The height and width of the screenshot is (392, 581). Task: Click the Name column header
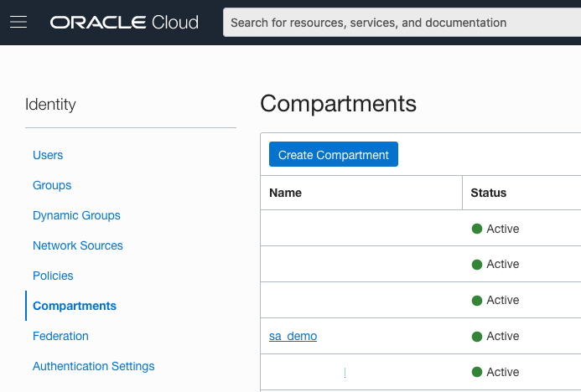(x=285, y=193)
